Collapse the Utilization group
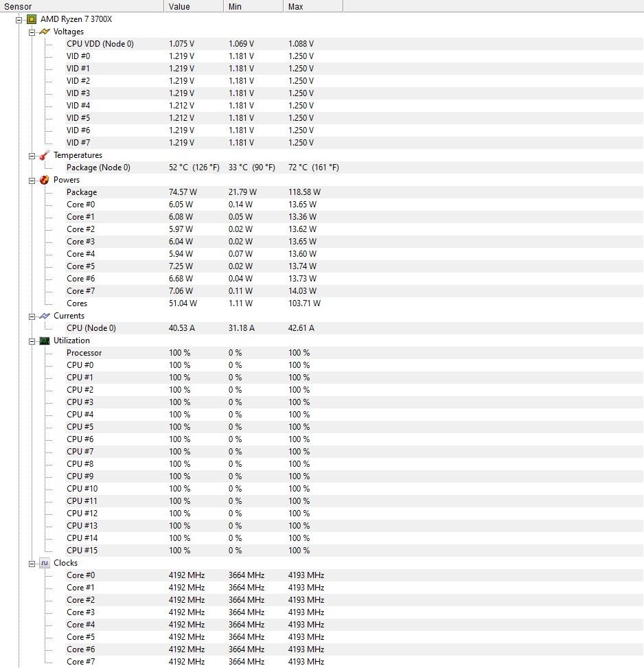Viewport: 644px width, 668px height. [32, 341]
